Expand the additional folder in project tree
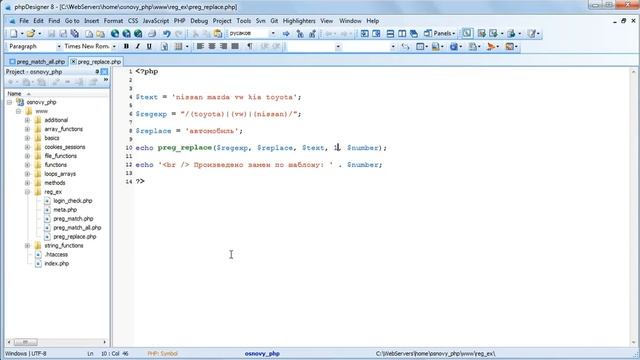 (27, 120)
